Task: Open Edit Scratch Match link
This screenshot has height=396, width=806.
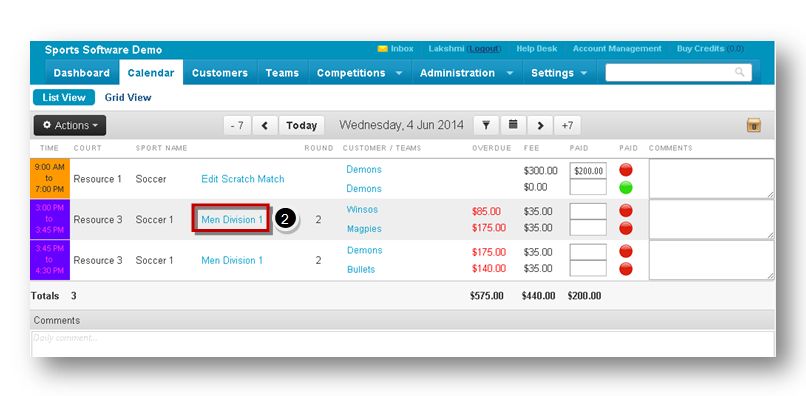Action: pos(243,179)
